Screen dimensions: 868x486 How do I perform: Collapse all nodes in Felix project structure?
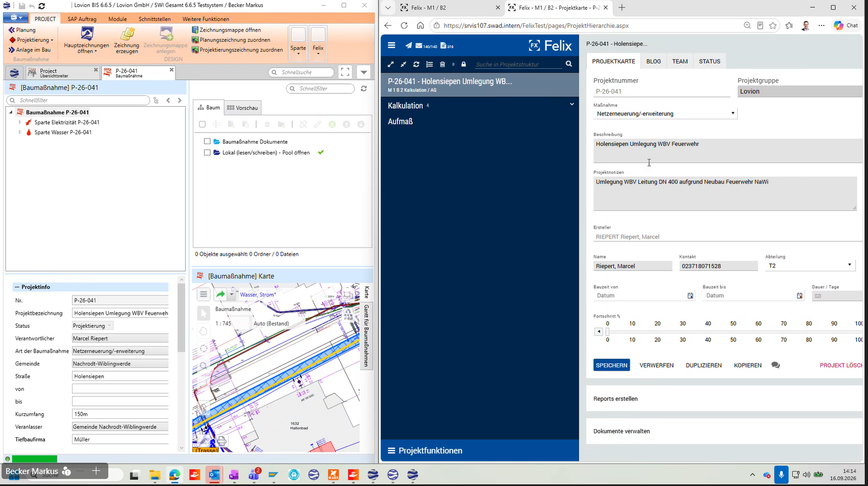click(x=403, y=64)
